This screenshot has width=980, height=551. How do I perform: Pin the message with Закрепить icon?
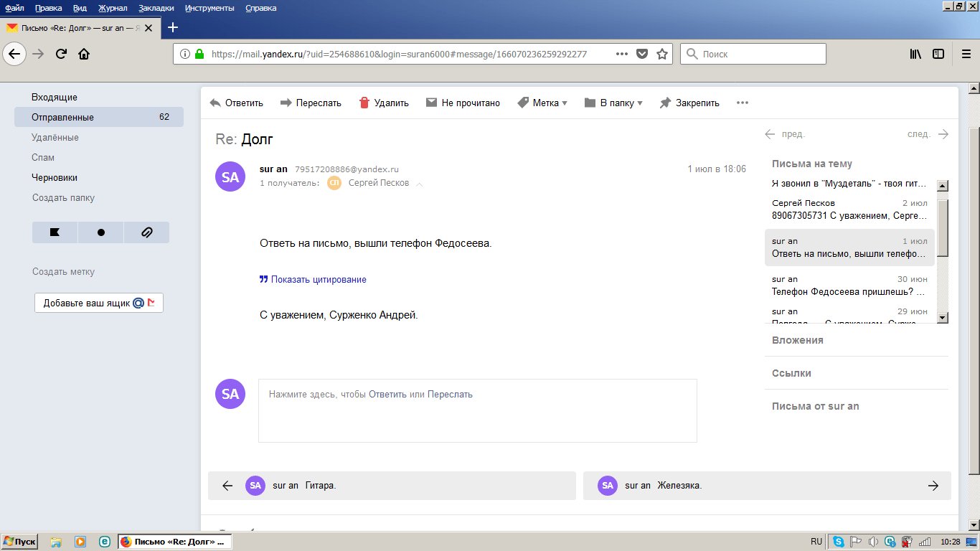pyautogui.click(x=665, y=103)
